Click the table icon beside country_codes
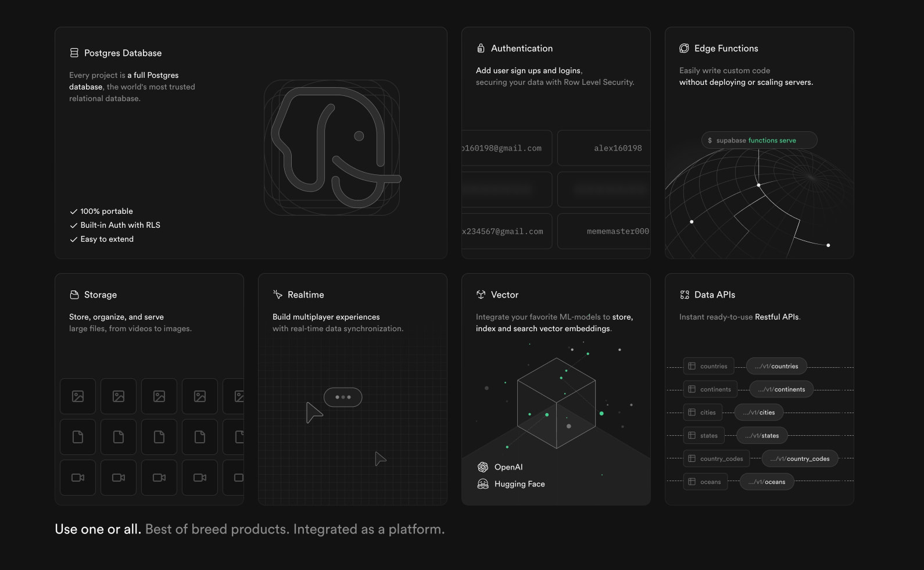Image resolution: width=924 pixels, height=570 pixels. pos(692,458)
